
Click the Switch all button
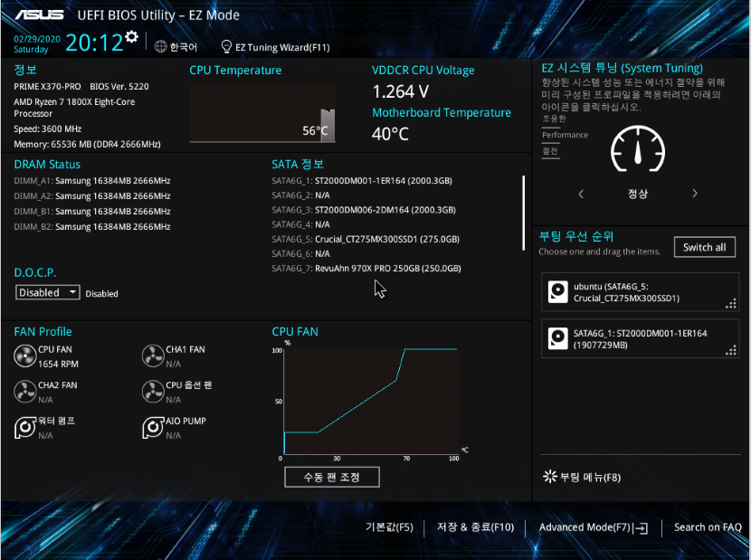pos(705,247)
